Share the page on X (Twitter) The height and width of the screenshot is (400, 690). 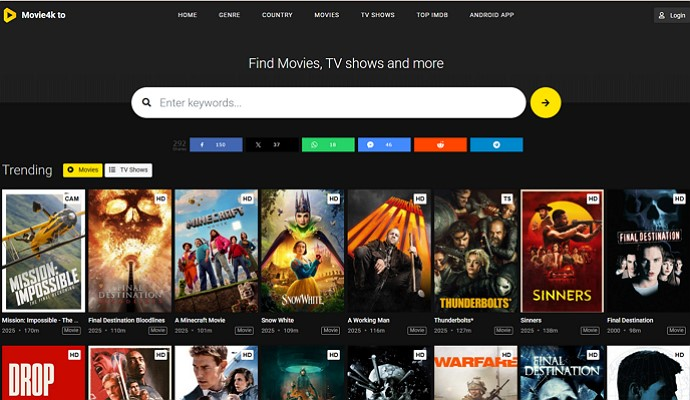pyautogui.click(x=271, y=145)
